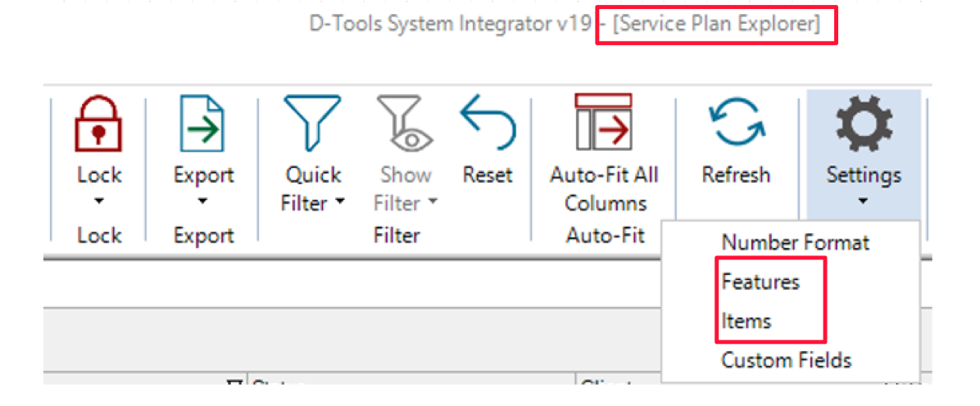
Task: Click the Export button label text
Action: pos(204,175)
